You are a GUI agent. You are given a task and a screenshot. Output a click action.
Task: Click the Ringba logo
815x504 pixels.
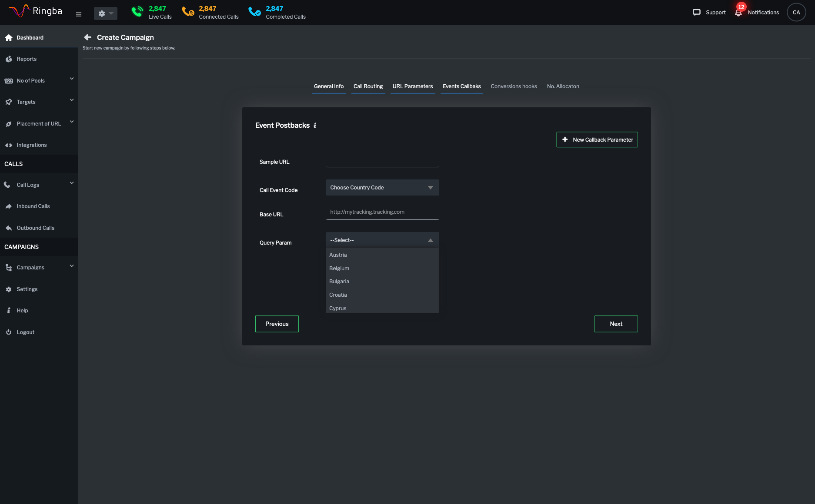tap(36, 11)
